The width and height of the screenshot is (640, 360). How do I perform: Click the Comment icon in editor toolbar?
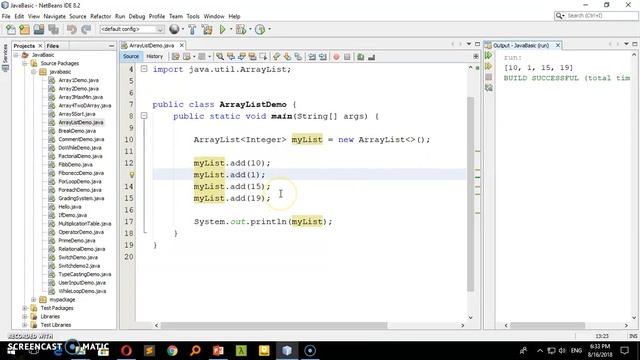360,57
